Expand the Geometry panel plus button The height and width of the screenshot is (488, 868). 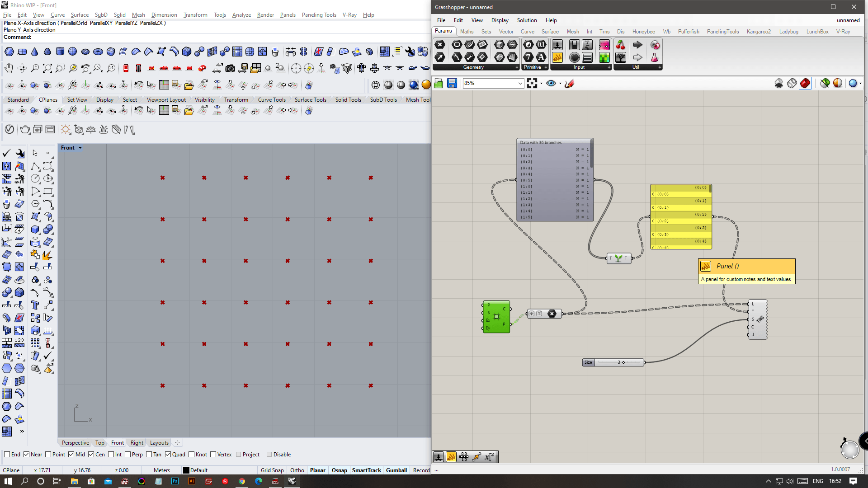coord(517,67)
